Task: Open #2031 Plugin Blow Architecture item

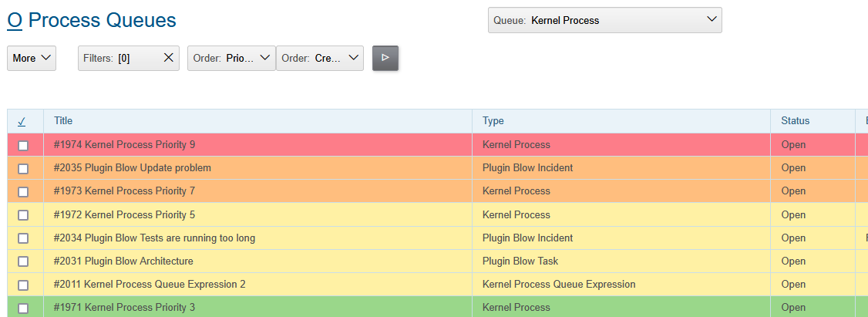Action: [123, 261]
